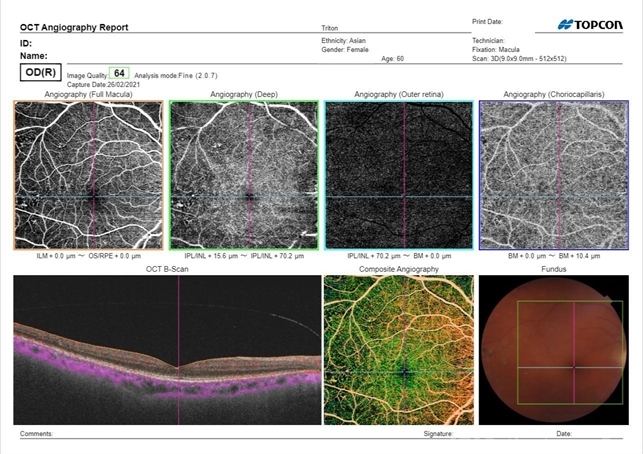Click the Print Date label

pyautogui.click(x=489, y=20)
